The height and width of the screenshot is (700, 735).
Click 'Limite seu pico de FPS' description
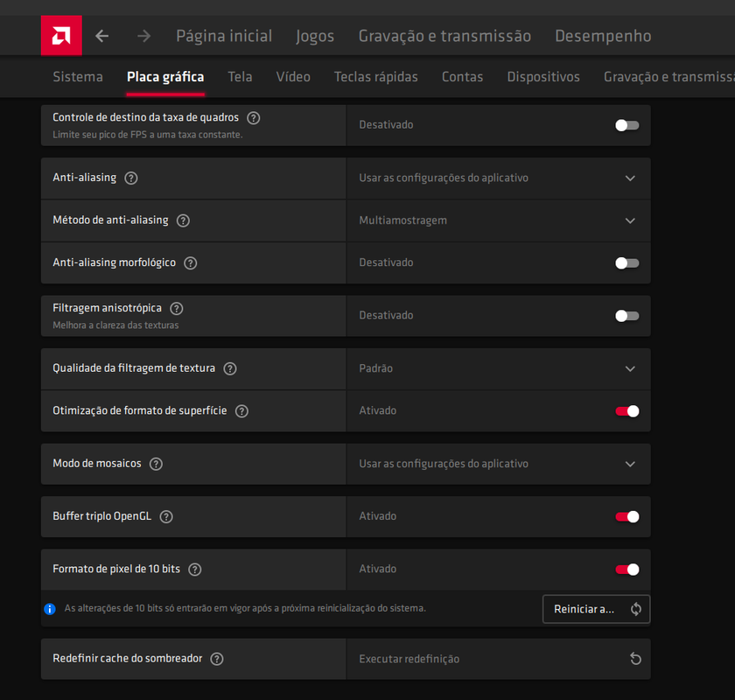pyautogui.click(x=148, y=135)
